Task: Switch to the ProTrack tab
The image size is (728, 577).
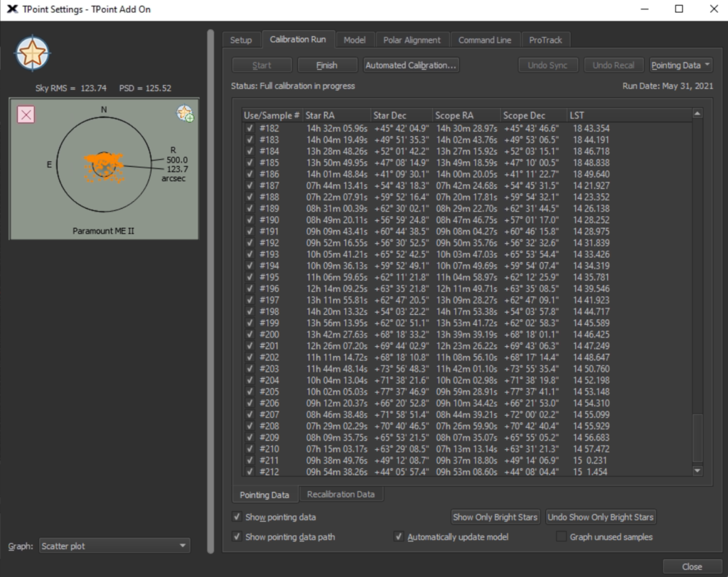Action: [545, 40]
